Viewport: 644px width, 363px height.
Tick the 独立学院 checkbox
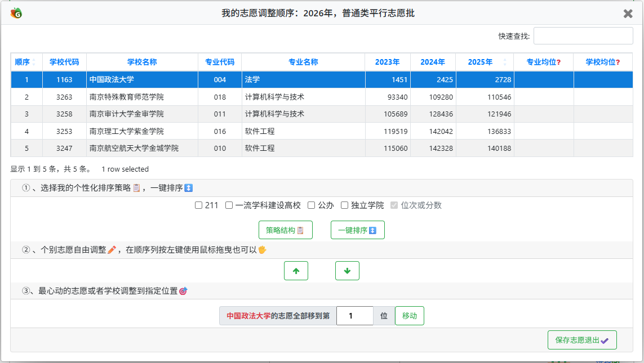345,205
